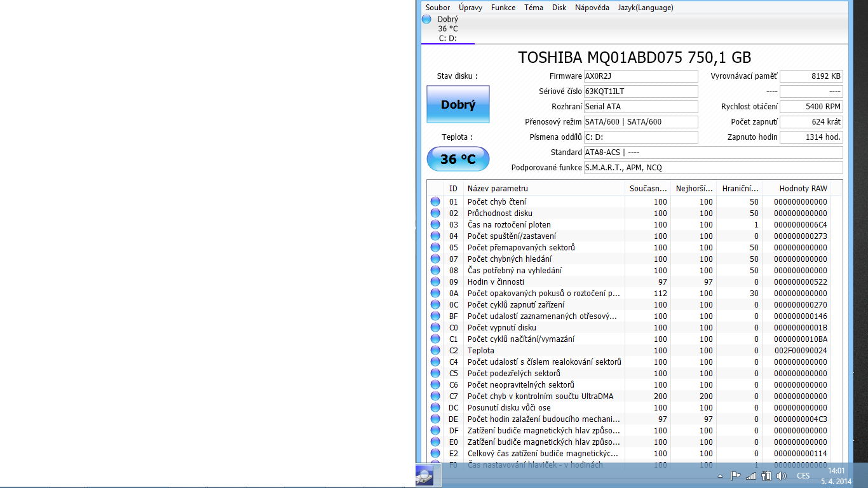The width and height of the screenshot is (868, 488).
Task: Select the status orb for row 03 Čas na roztočení ploten
Action: pyautogui.click(x=435, y=224)
